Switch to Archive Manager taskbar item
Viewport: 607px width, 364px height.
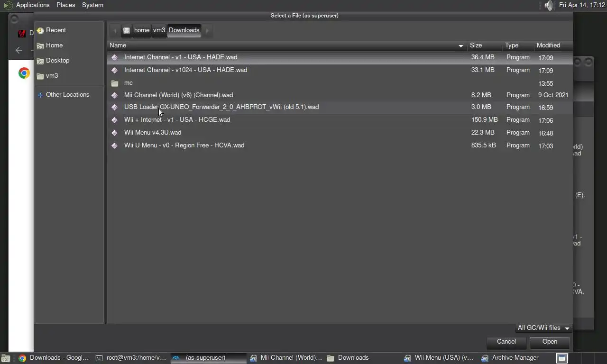516,358
